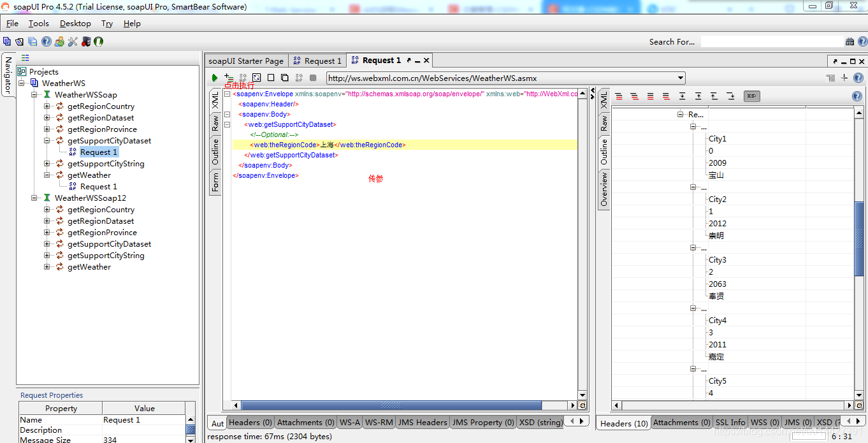
Task: Click the Search For input field
Action: [771, 41]
